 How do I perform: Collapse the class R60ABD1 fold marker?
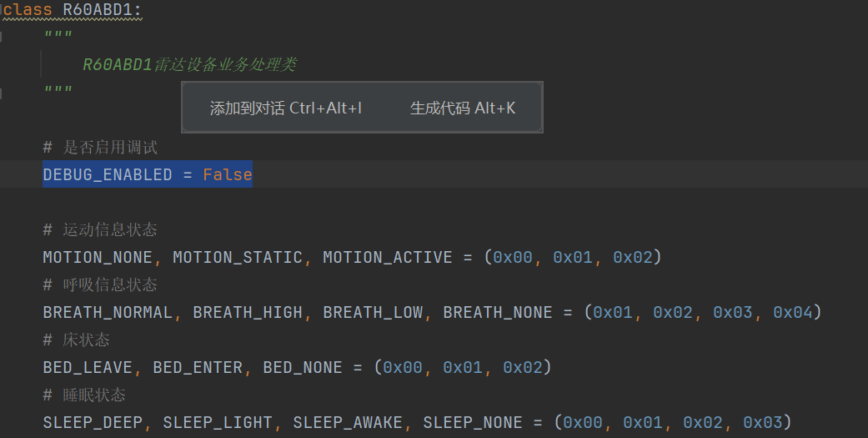pyautogui.click(x=2, y=8)
